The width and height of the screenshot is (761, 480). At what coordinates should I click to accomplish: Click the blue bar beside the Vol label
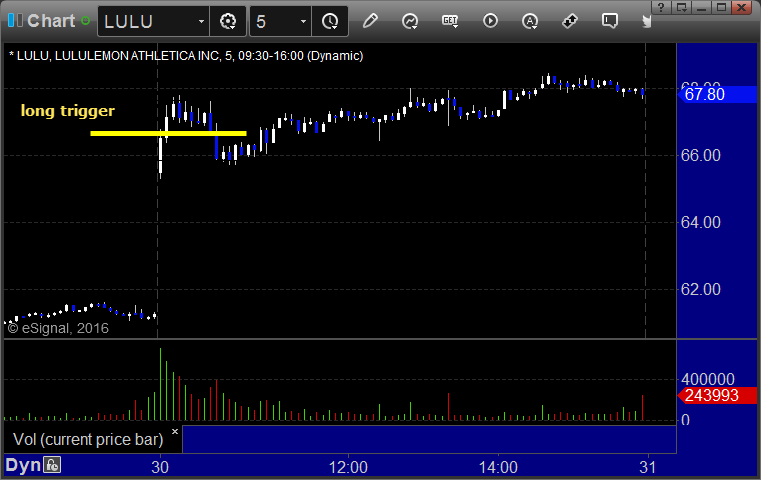tap(429, 439)
